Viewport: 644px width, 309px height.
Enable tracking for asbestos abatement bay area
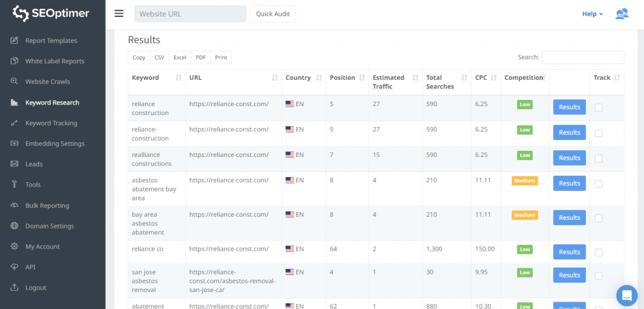(x=599, y=183)
